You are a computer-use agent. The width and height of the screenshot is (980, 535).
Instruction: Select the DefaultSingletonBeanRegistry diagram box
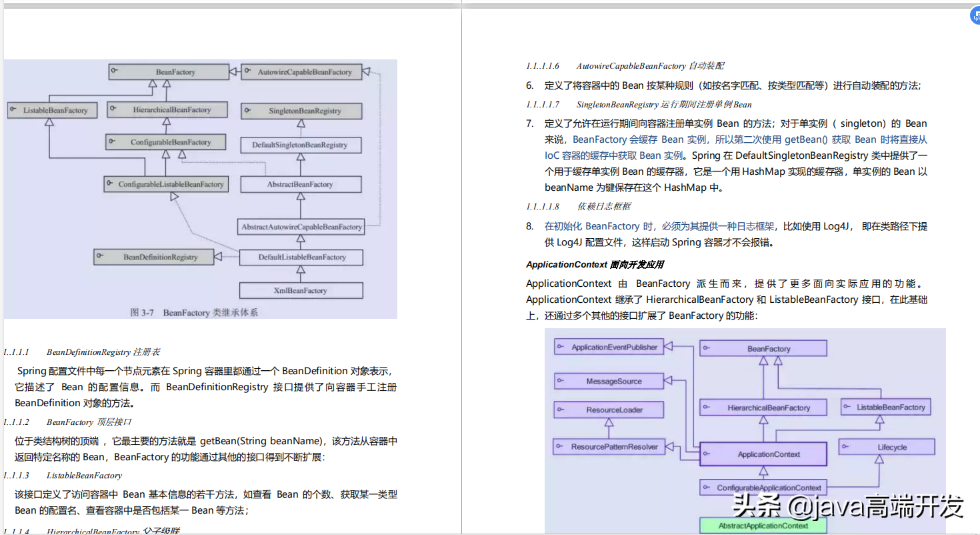[x=301, y=145]
